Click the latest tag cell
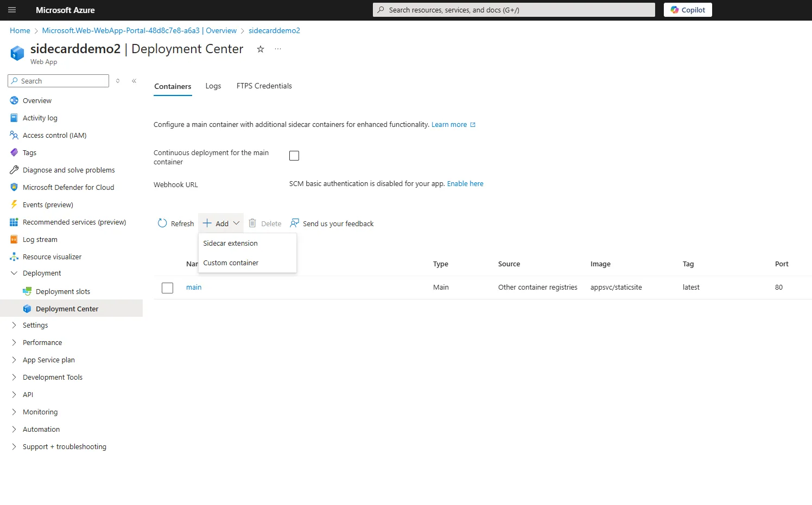812x505 pixels. 691,287
